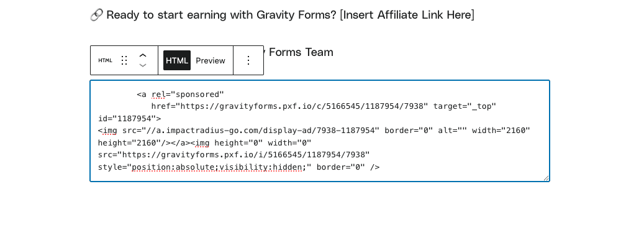Click the target="_top" attribute text

coord(465,106)
